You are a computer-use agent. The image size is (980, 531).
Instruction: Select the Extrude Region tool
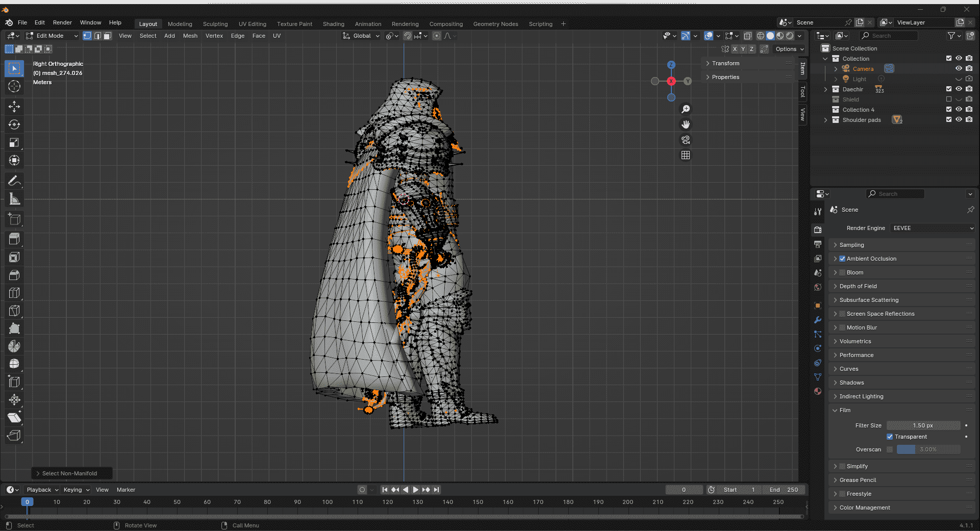click(x=14, y=239)
